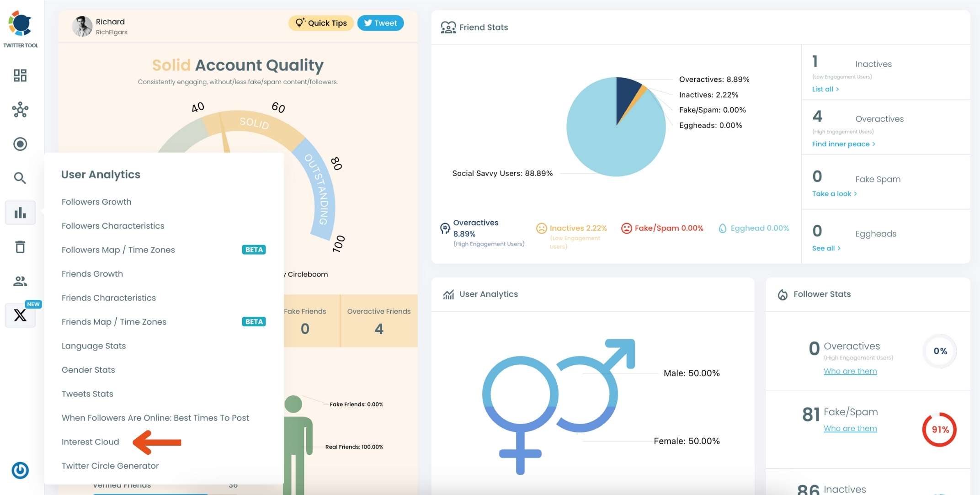980x495 pixels.
Task: Click the Tweet button
Action: [x=379, y=23]
